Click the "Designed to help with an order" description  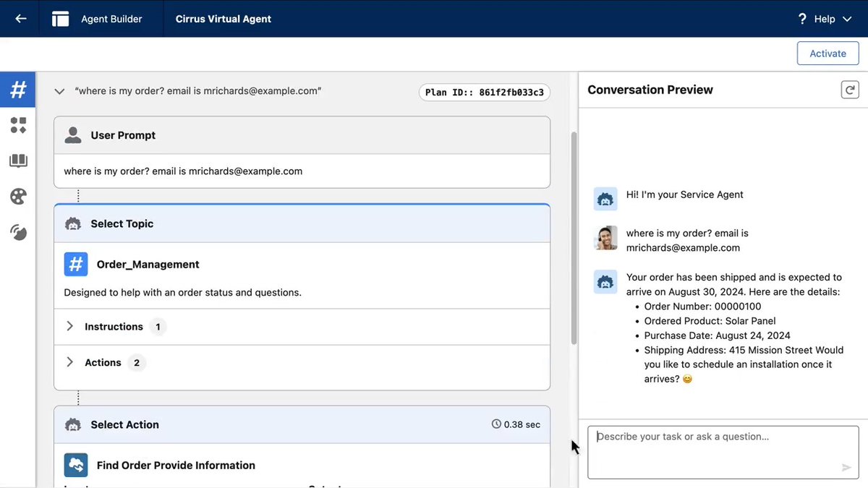click(x=182, y=293)
